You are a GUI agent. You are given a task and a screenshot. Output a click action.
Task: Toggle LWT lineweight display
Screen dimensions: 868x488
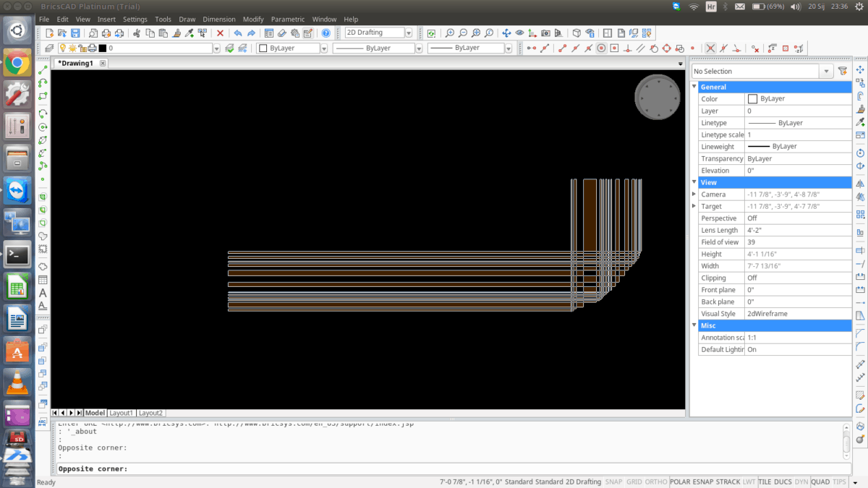749,481
